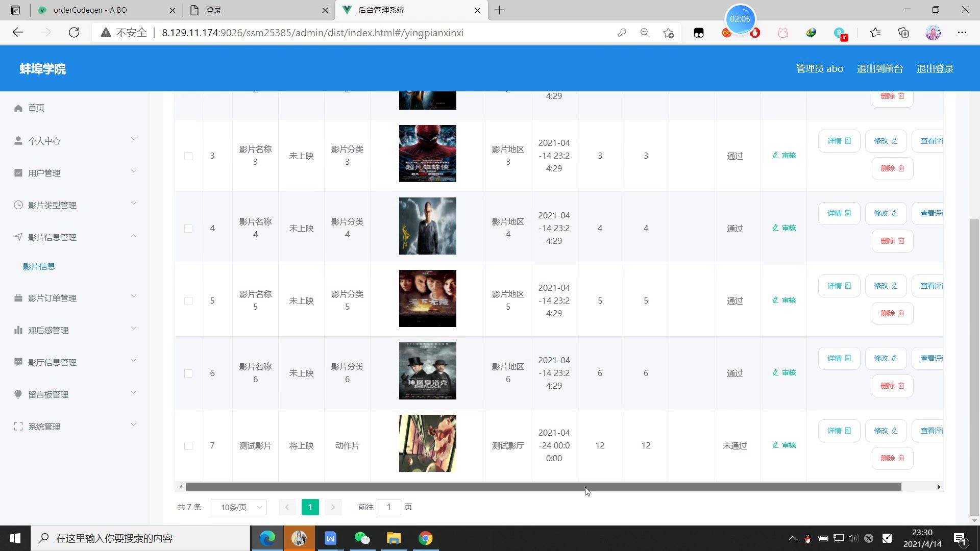Screen dimensions: 980x551
Task: Select the checkbox for row 6
Action: click(188, 373)
